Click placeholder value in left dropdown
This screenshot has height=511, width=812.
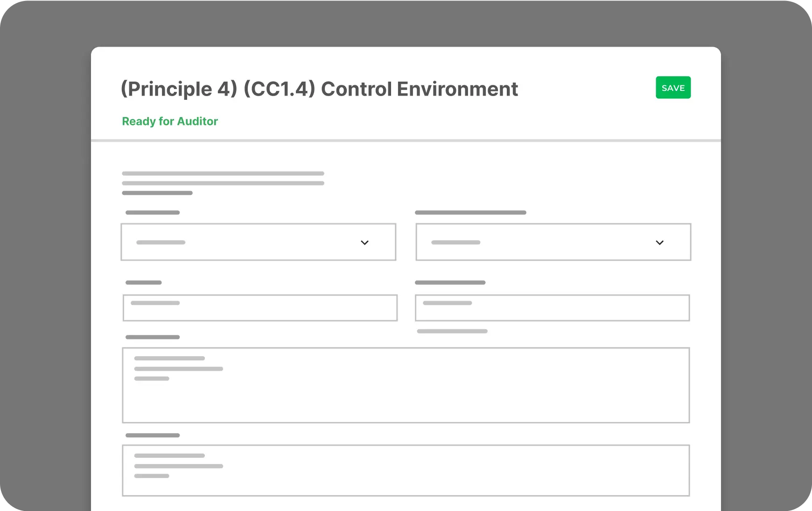pyautogui.click(x=161, y=242)
